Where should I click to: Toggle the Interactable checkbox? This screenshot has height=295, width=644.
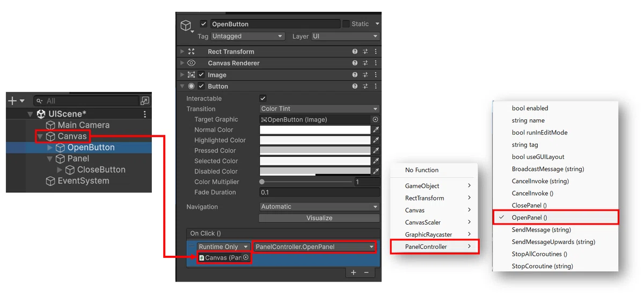(263, 98)
